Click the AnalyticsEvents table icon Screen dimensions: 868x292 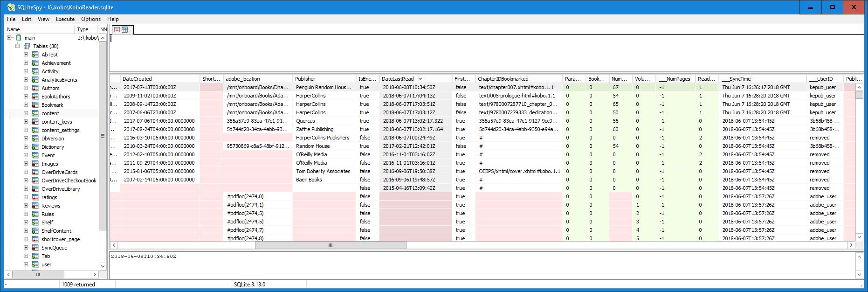click(x=35, y=80)
